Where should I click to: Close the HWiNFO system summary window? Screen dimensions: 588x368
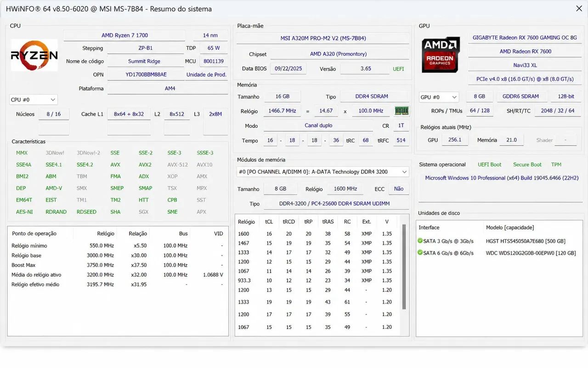[x=579, y=8]
